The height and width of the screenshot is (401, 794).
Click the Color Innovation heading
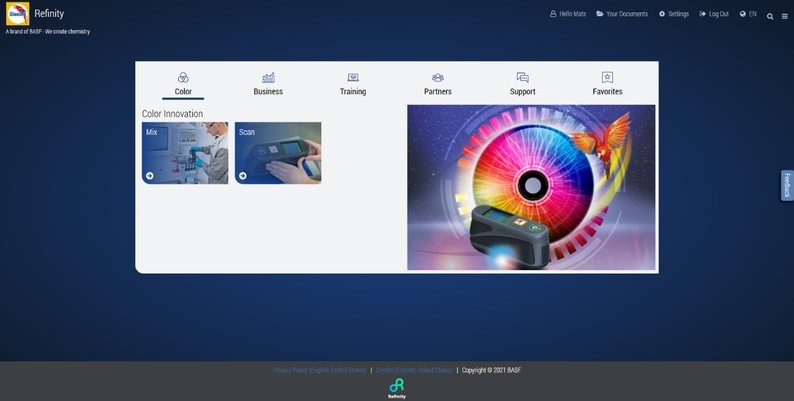(172, 114)
